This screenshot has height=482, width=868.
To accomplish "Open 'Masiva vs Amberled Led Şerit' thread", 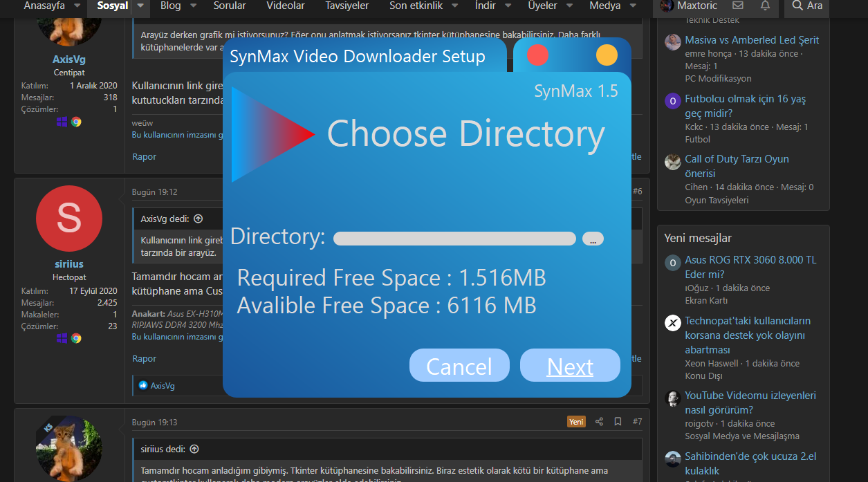I will click(752, 40).
